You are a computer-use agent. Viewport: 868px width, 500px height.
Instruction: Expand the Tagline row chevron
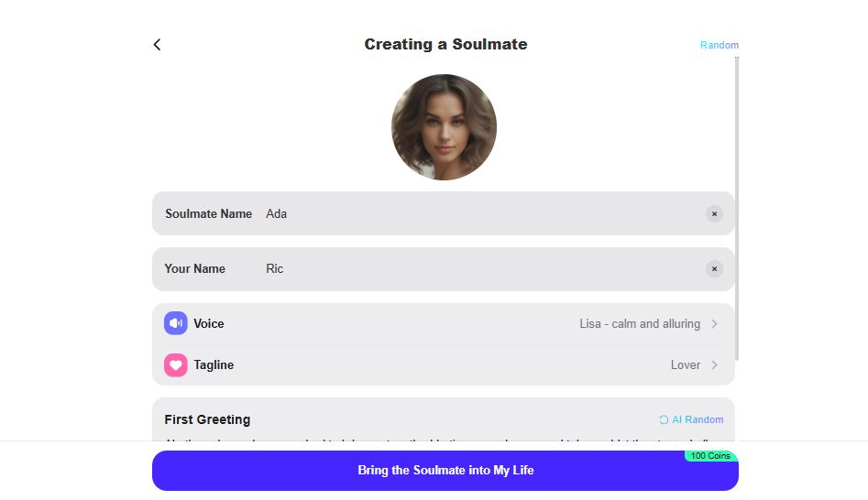click(x=715, y=365)
